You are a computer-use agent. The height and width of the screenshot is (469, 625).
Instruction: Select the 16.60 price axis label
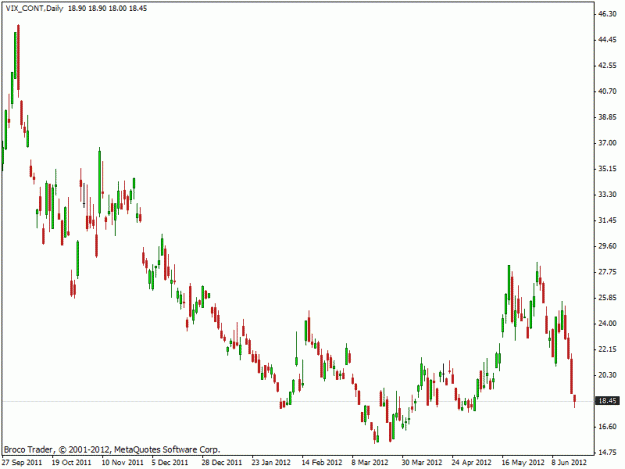pos(607,426)
